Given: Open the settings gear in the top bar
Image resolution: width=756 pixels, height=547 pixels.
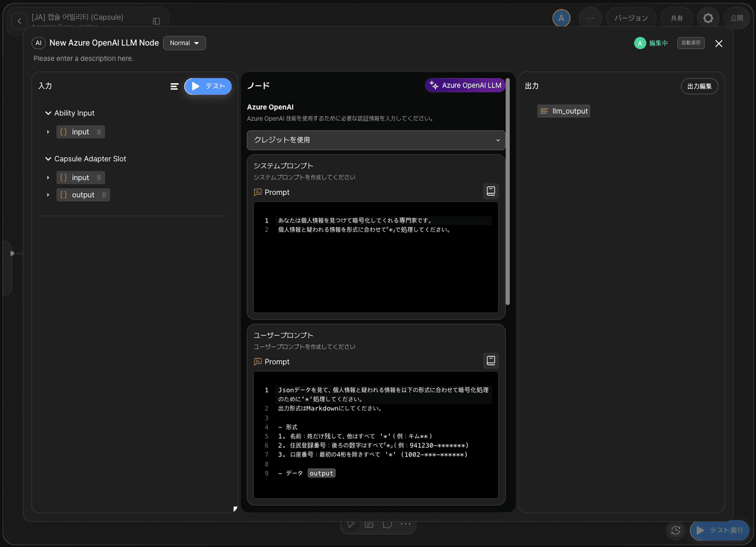Looking at the screenshot, I should (708, 18).
